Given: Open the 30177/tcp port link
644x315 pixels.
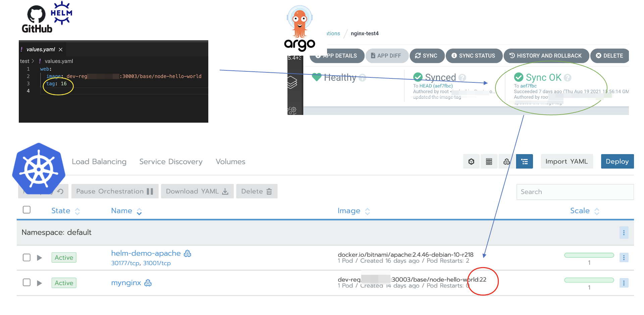Looking at the screenshot, I should (x=125, y=263).
